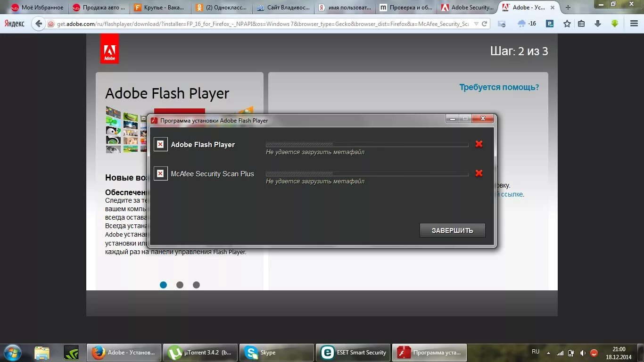Screen dimensions: 644x362
Task: Open the bookmarks list icon
Action: pos(581,24)
